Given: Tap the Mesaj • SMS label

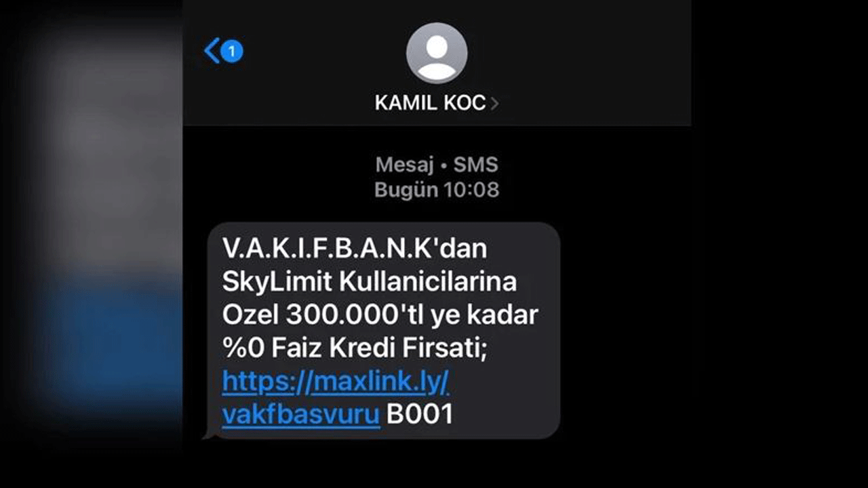Looking at the screenshot, I should tap(437, 165).
